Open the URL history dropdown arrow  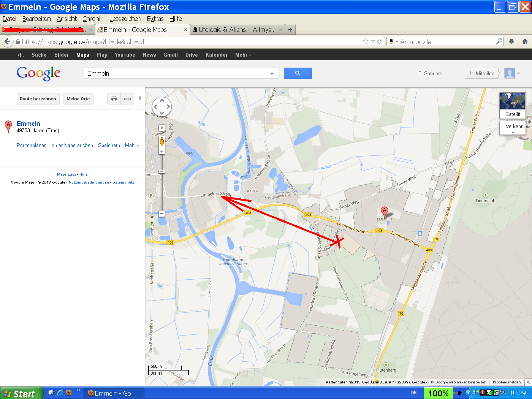pyautogui.click(x=373, y=42)
